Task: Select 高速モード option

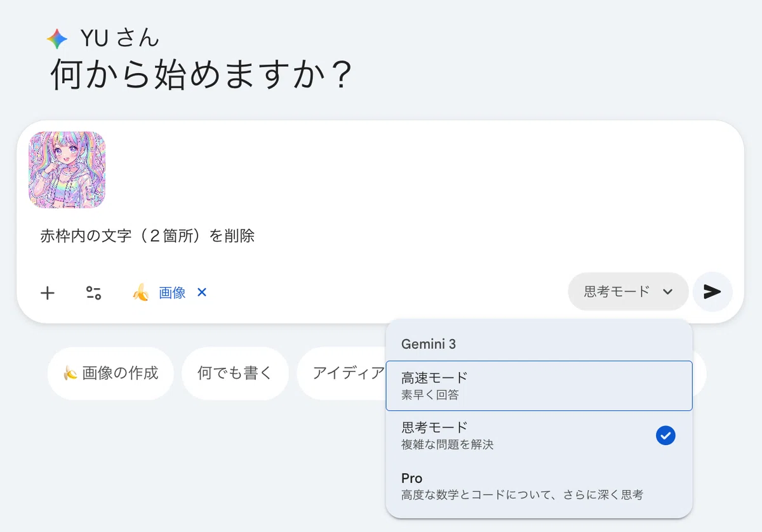Action: coord(538,385)
